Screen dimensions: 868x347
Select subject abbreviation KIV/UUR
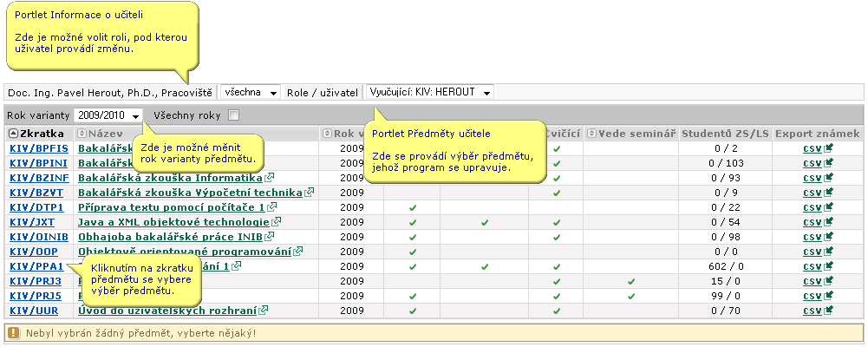34,311
